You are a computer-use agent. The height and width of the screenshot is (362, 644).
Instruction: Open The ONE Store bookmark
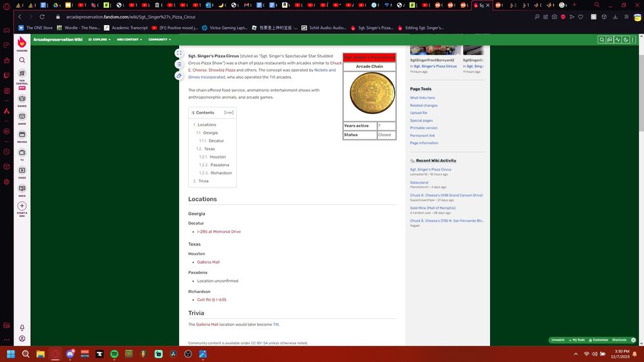pyautogui.click(x=35, y=28)
